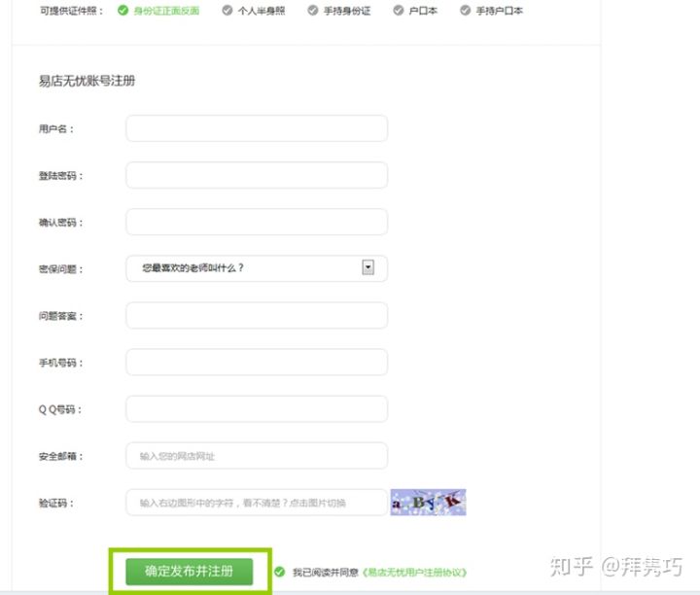Viewport: 700px width, 595px height.
Task: Click the 验证码 input field
Action: [x=257, y=503]
